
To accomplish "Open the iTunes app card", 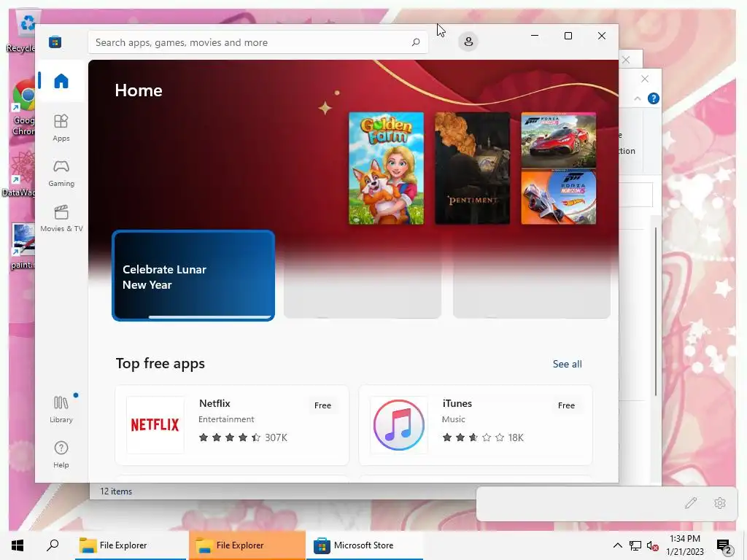I will pos(476,425).
